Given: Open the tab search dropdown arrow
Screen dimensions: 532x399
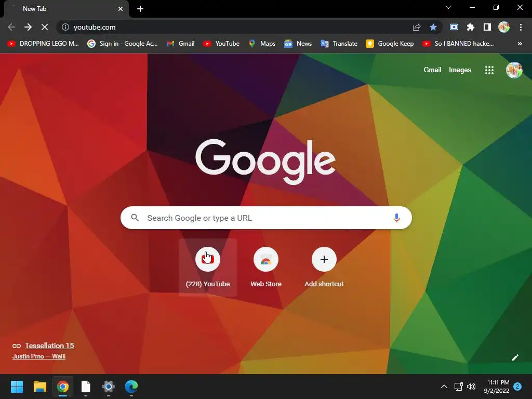Looking at the screenshot, I should click(x=448, y=7).
